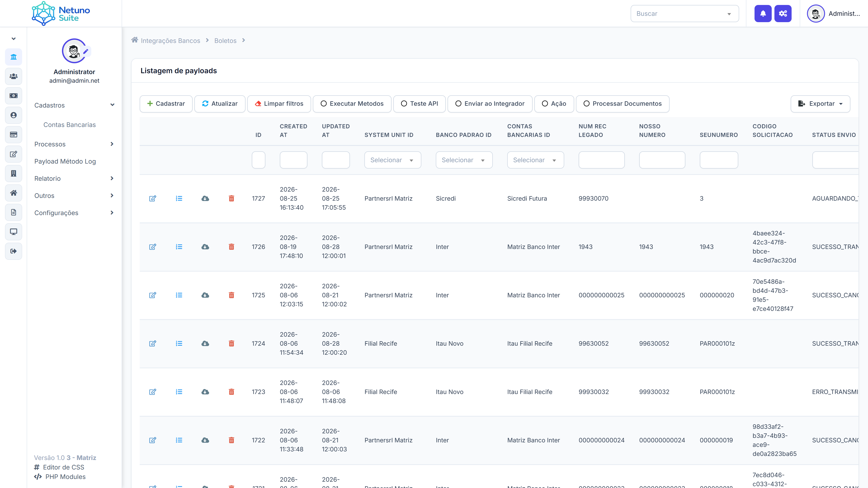The height and width of the screenshot is (488, 868).
Task: Open list details for row 1726
Action: coord(179,247)
